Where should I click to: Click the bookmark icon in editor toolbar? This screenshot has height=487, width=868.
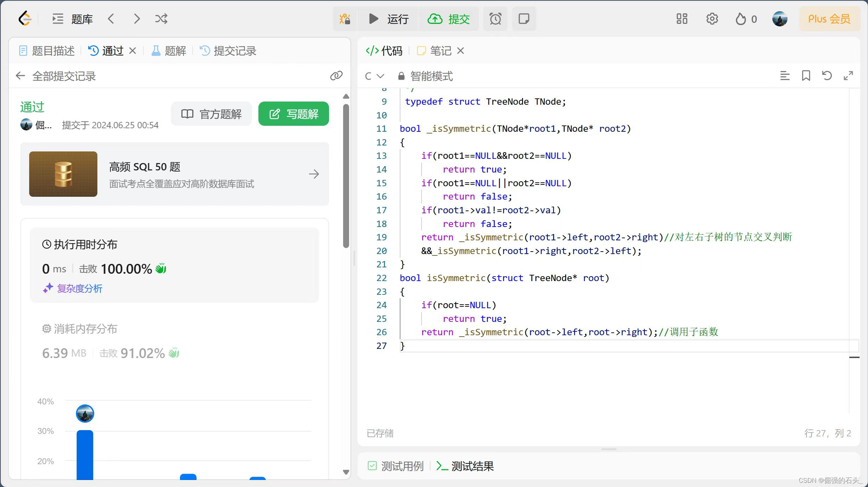click(806, 76)
